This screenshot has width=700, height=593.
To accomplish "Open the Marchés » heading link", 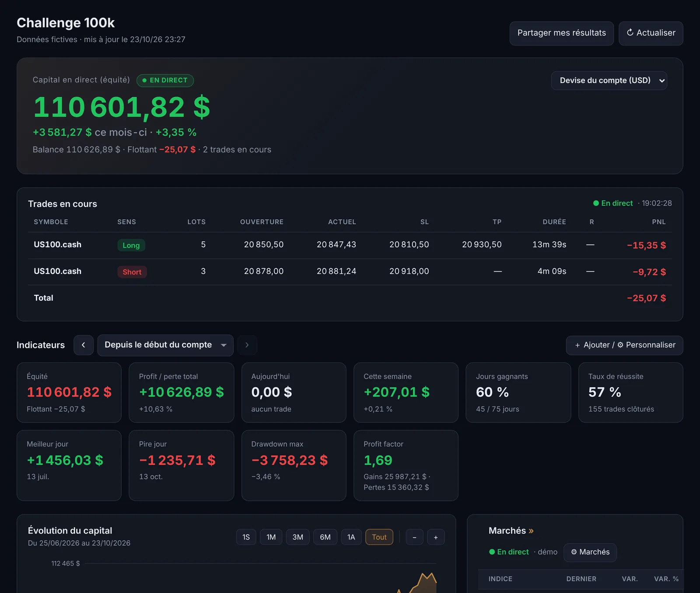I will 511,531.
